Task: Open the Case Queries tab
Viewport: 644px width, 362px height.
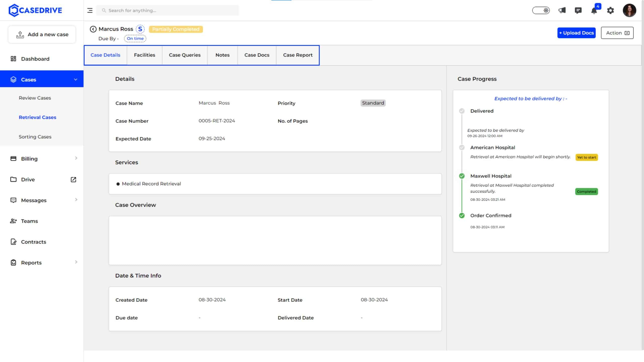Action: 185,55
